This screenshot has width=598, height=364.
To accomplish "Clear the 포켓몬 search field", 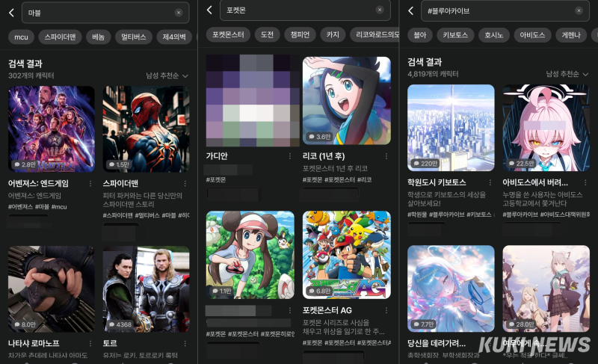I will pos(380,10).
